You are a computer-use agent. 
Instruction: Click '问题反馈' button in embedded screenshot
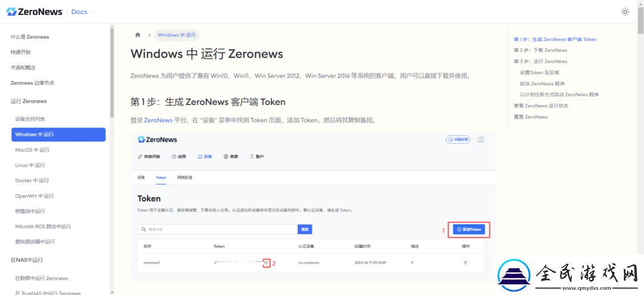(458, 139)
